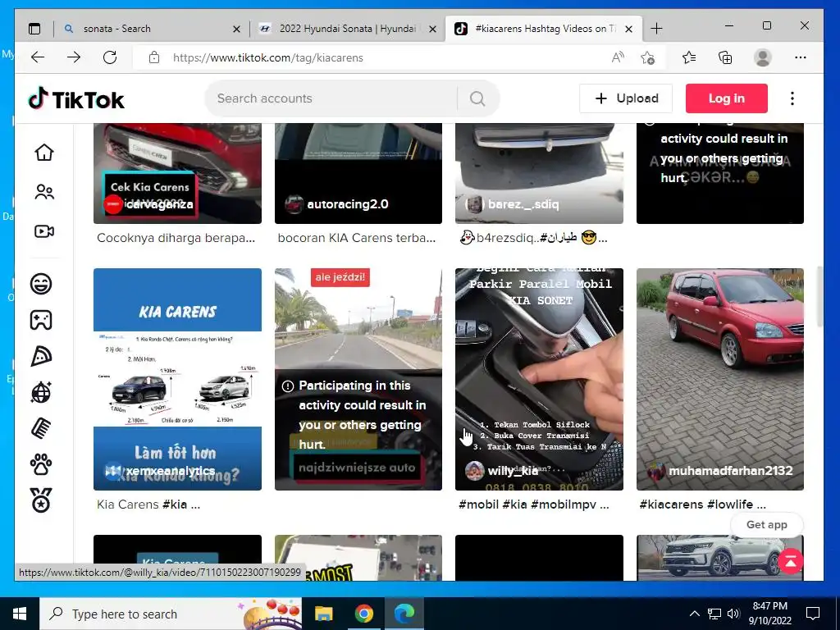Click the Get app button
This screenshot has height=630, width=840.
pyautogui.click(x=767, y=525)
